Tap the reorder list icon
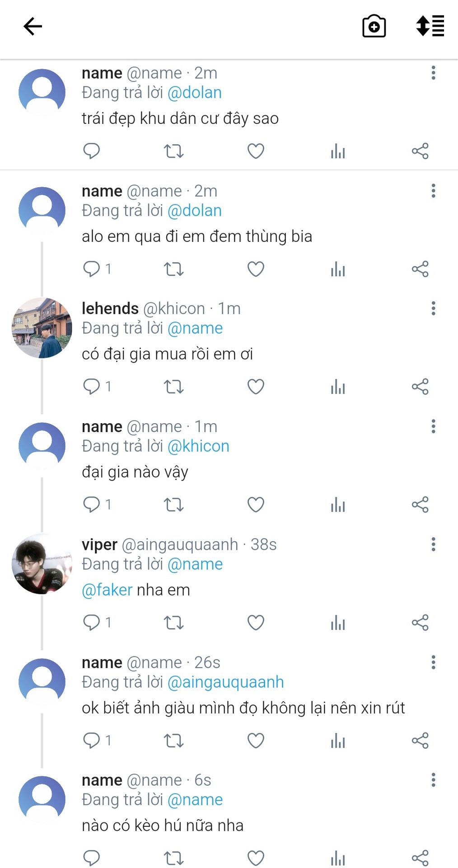458x868 pixels. pyautogui.click(x=430, y=26)
